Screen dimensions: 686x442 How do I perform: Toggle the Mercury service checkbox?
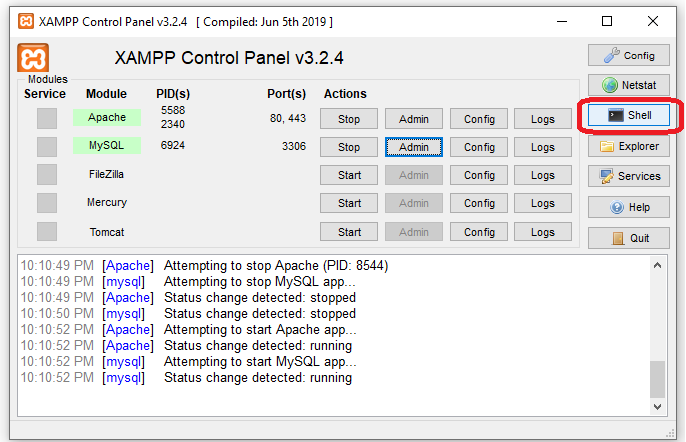click(x=47, y=203)
